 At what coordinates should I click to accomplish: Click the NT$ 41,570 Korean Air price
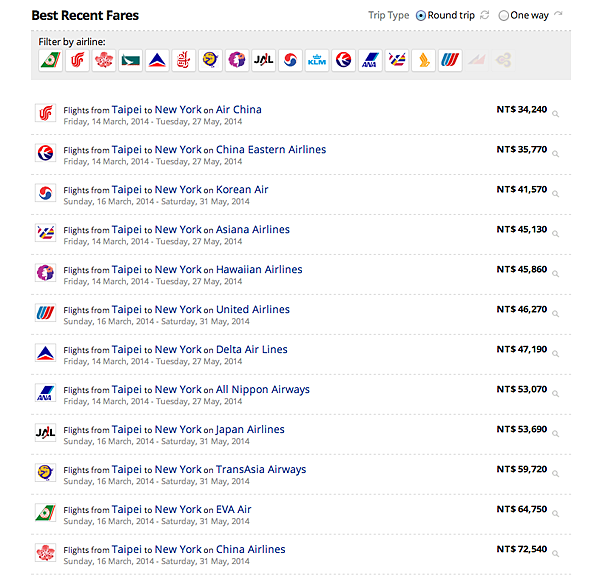click(522, 189)
